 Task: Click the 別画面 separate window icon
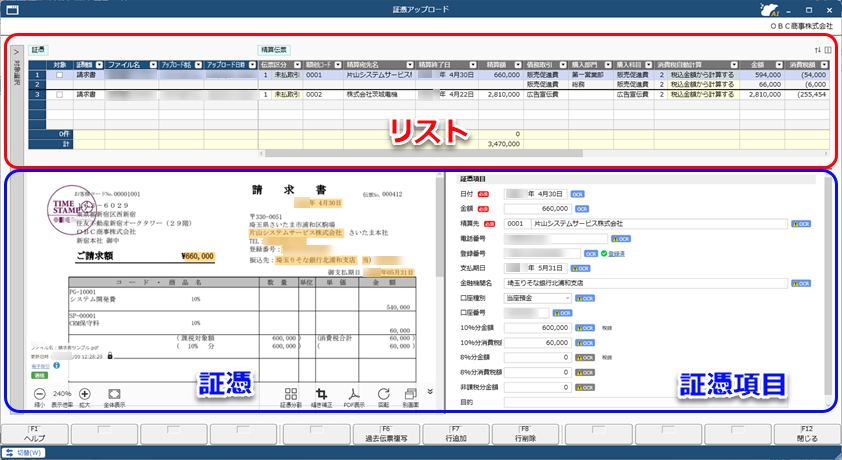(411, 394)
